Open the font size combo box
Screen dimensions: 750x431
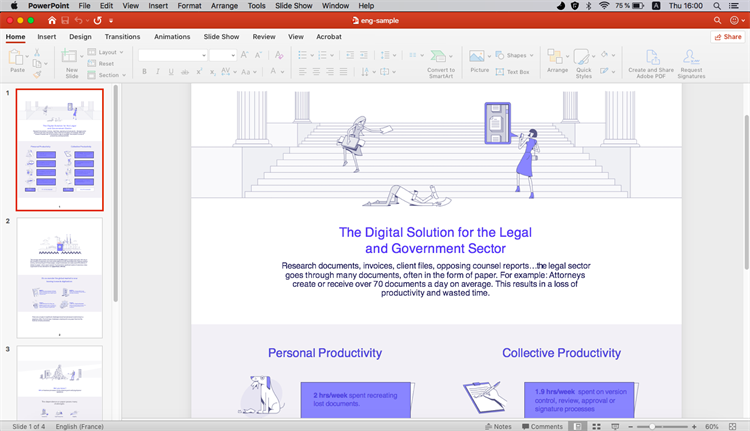223,55
